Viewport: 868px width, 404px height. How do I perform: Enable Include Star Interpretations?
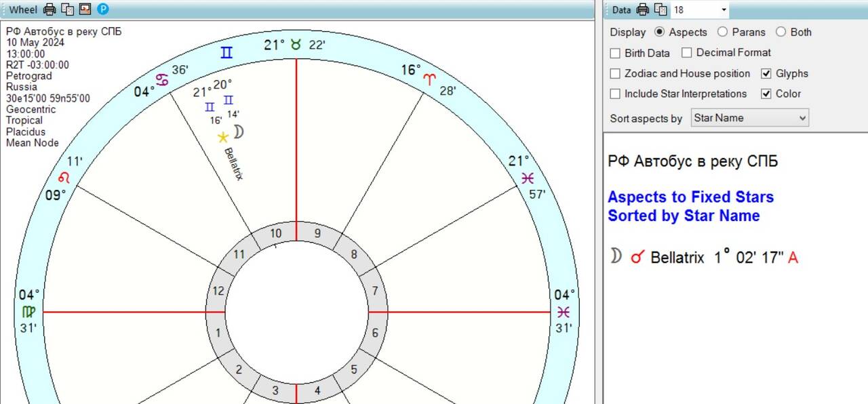(x=615, y=94)
